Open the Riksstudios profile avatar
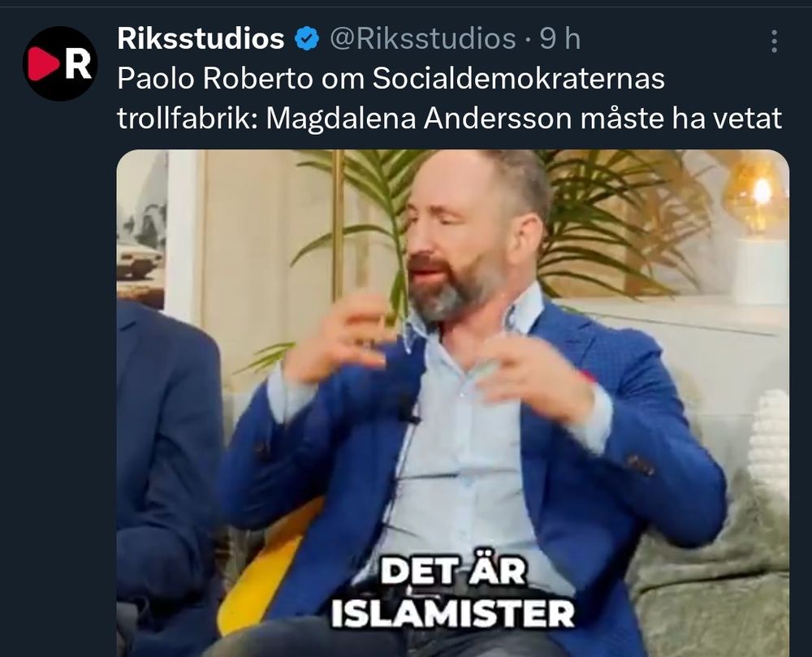 (60, 63)
